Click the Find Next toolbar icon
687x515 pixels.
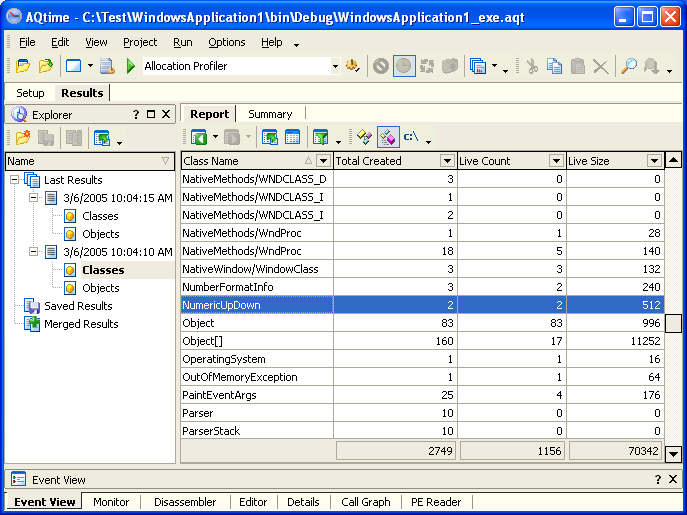[x=652, y=66]
